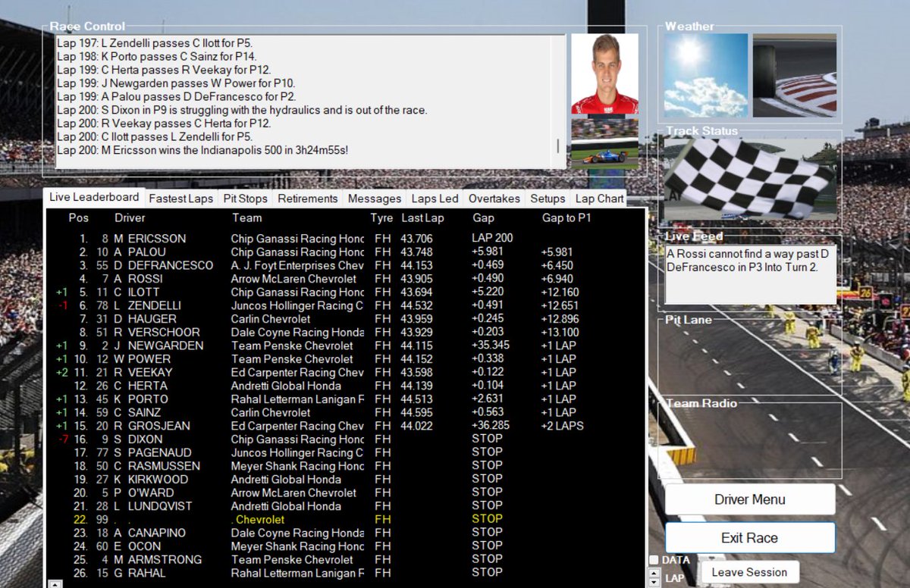
Task: Select the PAGENAUD driver row
Action: [345, 453]
